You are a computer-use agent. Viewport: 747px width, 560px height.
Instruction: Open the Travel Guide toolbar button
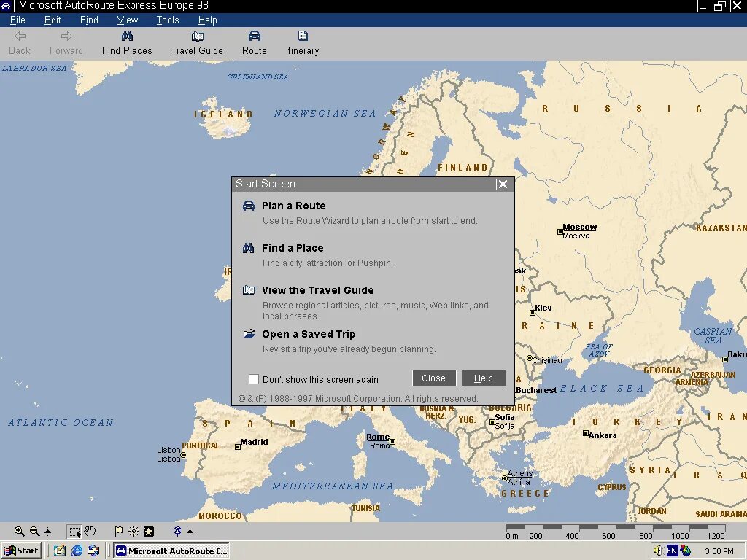pyautogui.click(x=197, y=43)
